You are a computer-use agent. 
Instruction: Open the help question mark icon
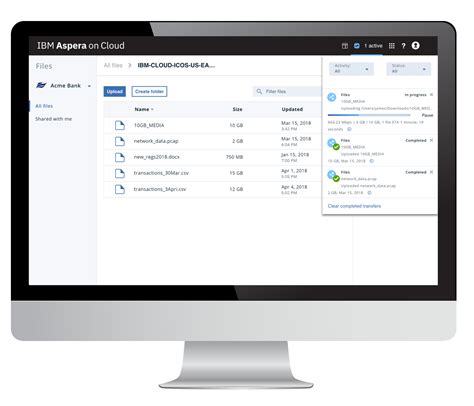click(403, 46)
